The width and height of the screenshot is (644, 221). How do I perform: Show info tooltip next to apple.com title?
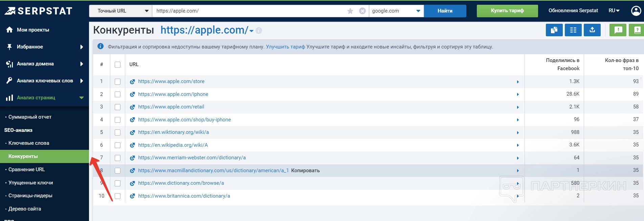[259, 31]
